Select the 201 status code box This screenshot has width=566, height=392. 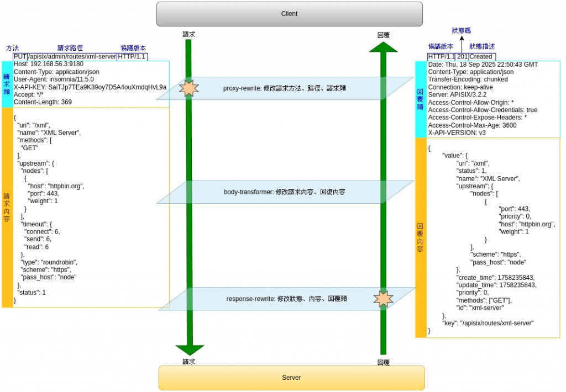click(x=463, y=57)
